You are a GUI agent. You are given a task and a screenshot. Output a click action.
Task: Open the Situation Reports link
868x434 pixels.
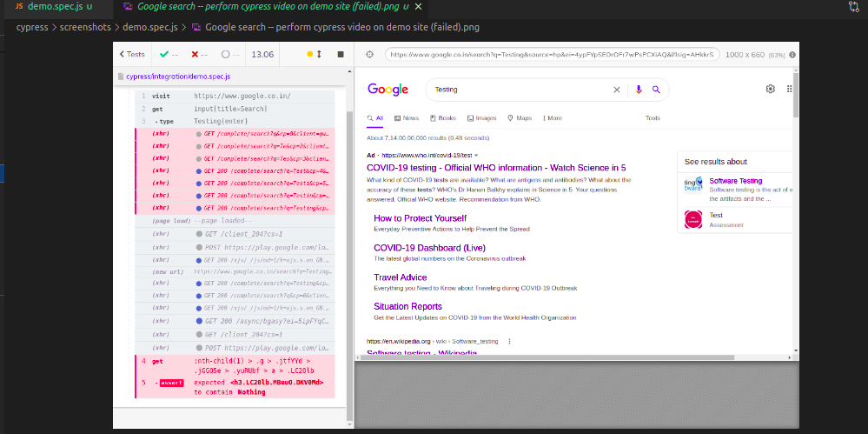[408, 306]
